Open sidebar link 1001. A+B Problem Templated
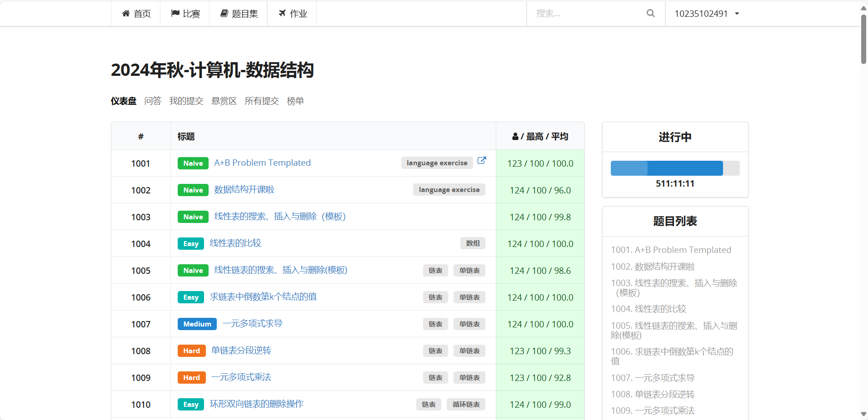 [x=671, y=250]
